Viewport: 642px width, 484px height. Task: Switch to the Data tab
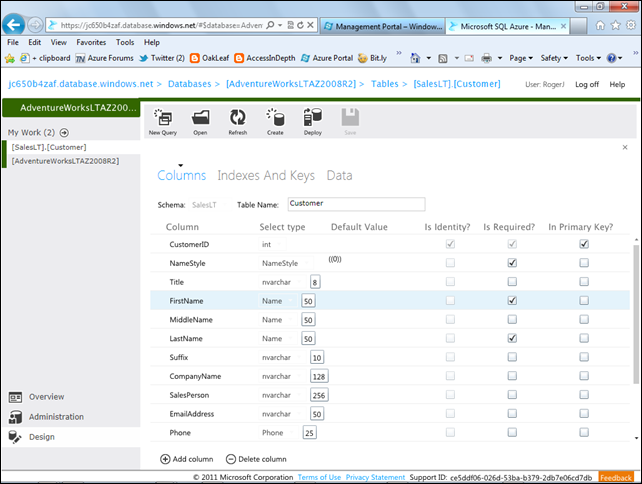(x=339, y=175)
